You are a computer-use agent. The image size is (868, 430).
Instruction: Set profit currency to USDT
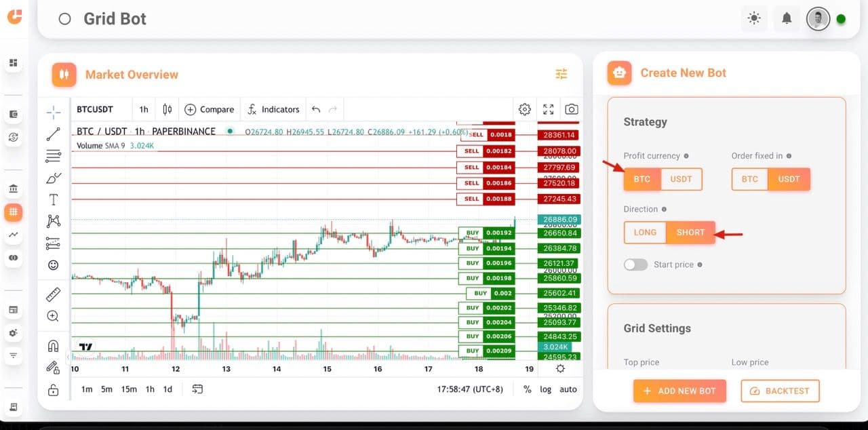coord(681,179)
